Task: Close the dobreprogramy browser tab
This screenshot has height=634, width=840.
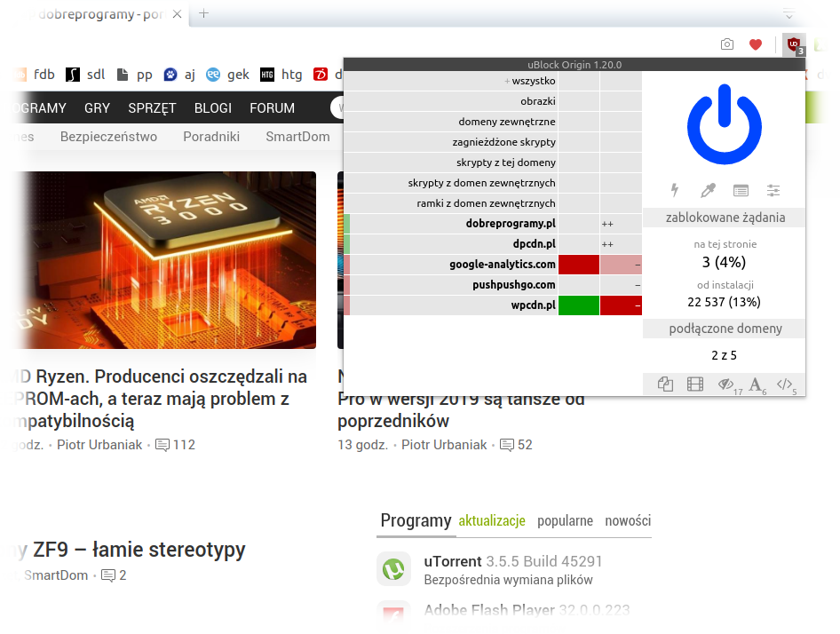Action: tap(178, 14)
